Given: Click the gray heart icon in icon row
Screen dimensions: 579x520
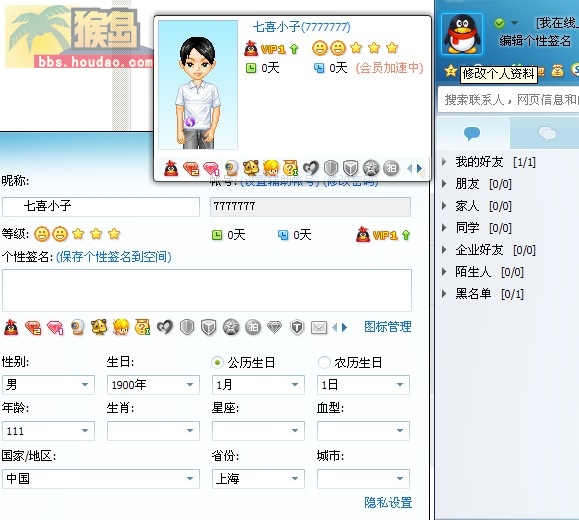Looking at the screenshot, I should [x=165, y=327].
